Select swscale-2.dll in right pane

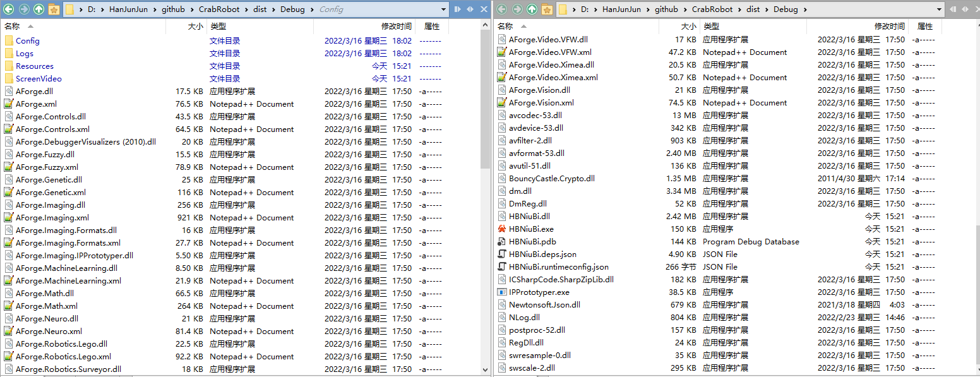(532, 368)
